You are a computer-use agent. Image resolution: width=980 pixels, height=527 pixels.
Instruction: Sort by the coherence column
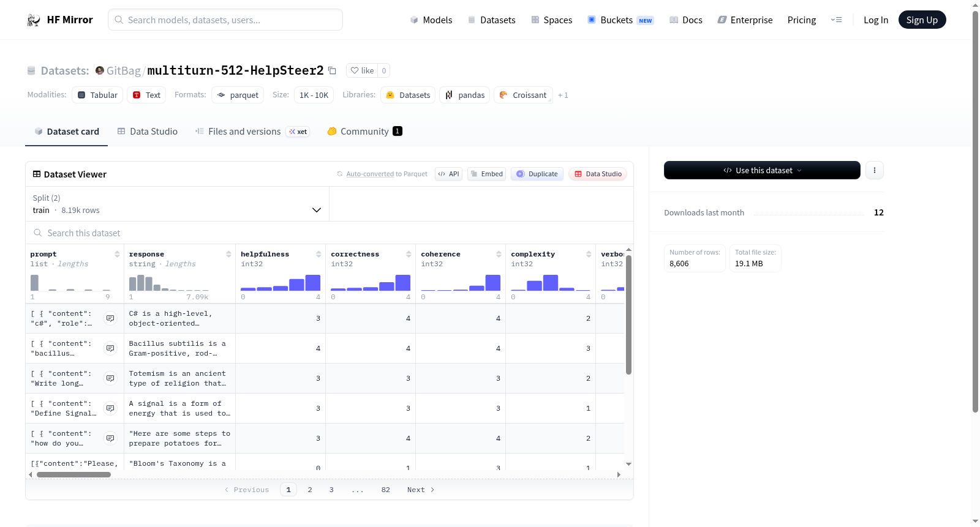[499, 254]
